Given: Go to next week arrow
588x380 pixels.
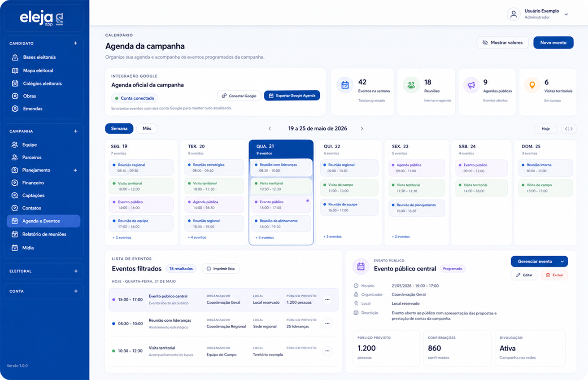Looking at the screenshot, I should click(362, 129).
